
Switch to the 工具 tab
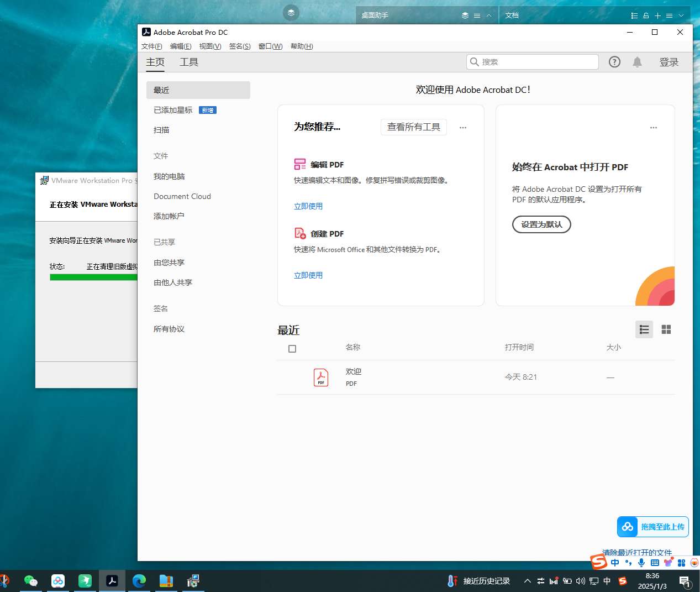[x=189, y=62]
